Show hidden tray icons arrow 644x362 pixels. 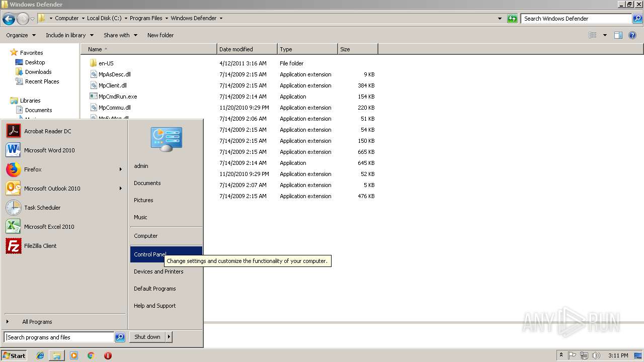click(x=561, y=355)
